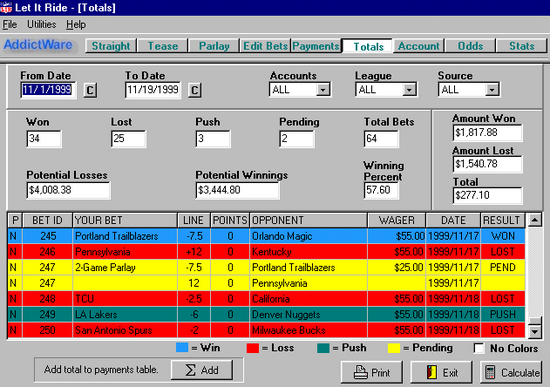
Task: Click the calculator icon on Calculate button
Action: 490,372
